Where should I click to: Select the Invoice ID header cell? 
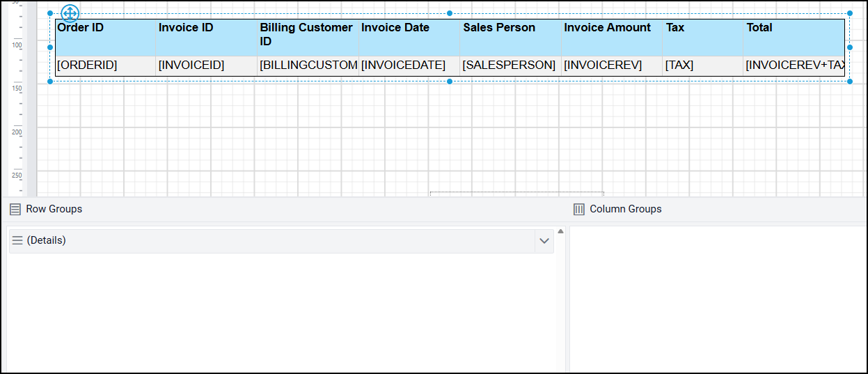206,38
